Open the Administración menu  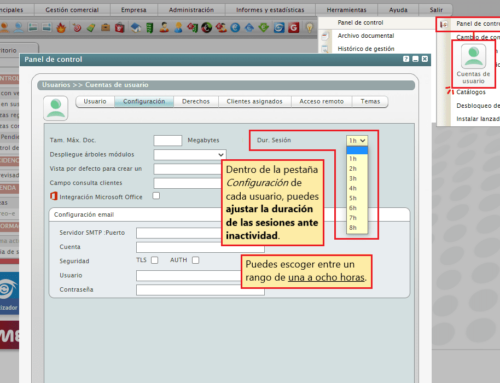(x=191, y=10)
